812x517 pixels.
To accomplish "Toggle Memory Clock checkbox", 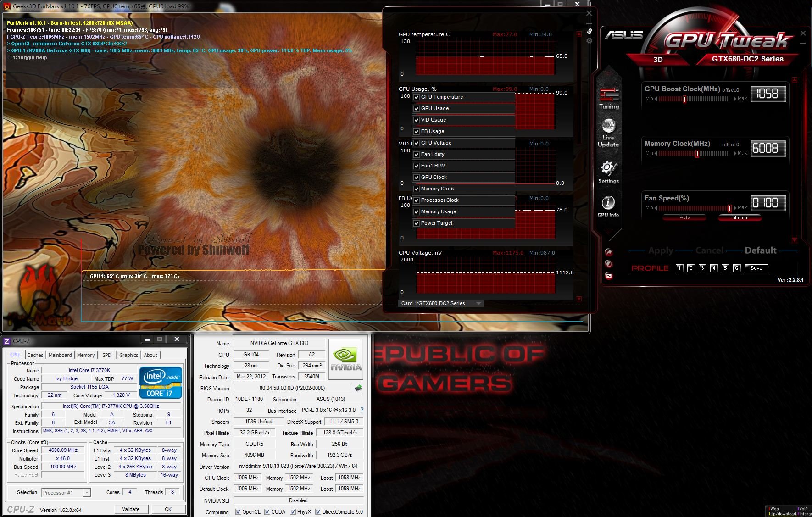I will point(417,189).
